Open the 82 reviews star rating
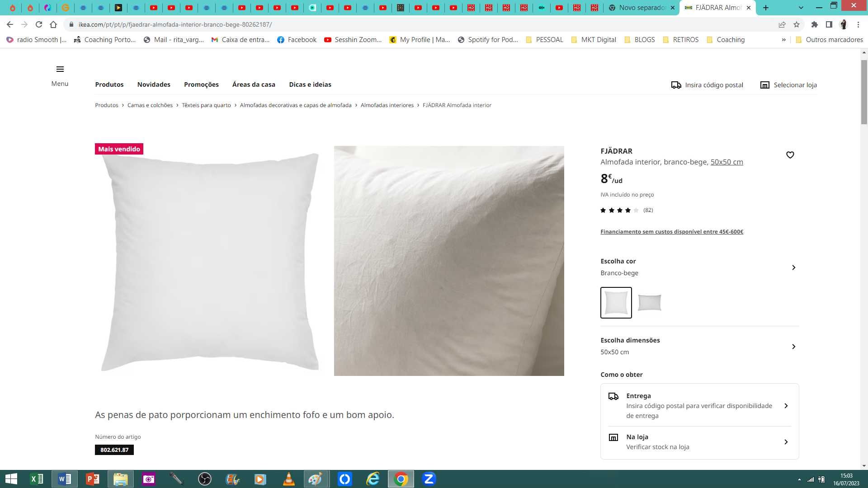Image resolution: width=868 pixels, height=488 pixels. 627,210
